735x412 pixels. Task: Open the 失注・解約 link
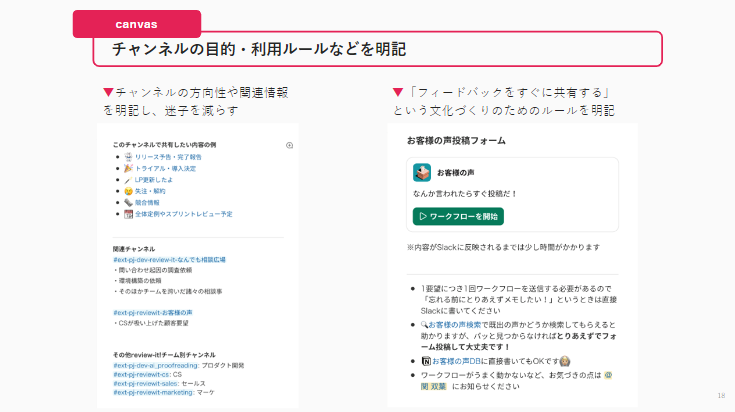[154, 191]
